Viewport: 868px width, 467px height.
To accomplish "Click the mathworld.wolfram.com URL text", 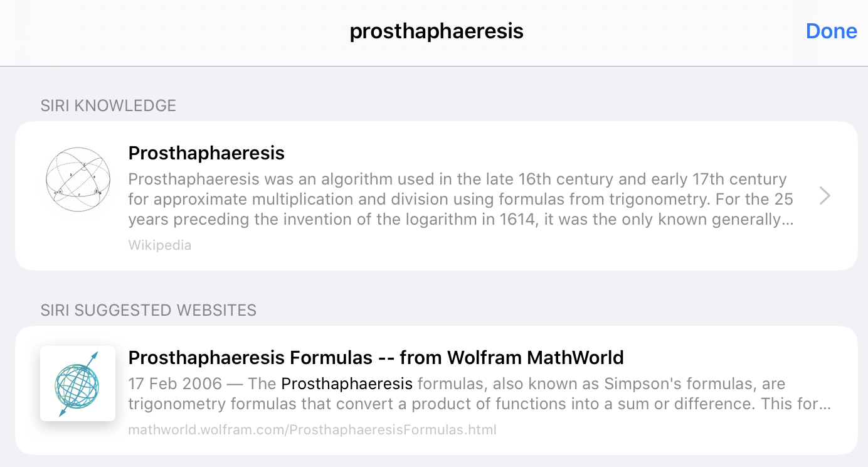I will coord(312,430).
